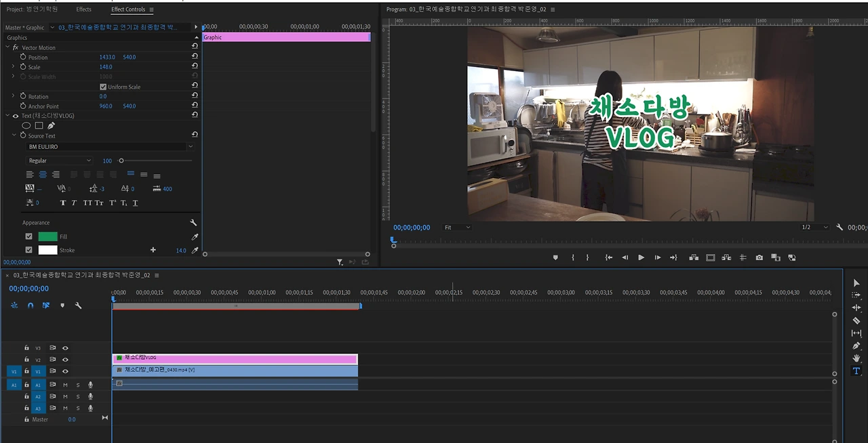The height and width of the screenshot is (443, 868).
Task: Click Mark Out bracket in Program monitor
Action: (x=588, y=257)
